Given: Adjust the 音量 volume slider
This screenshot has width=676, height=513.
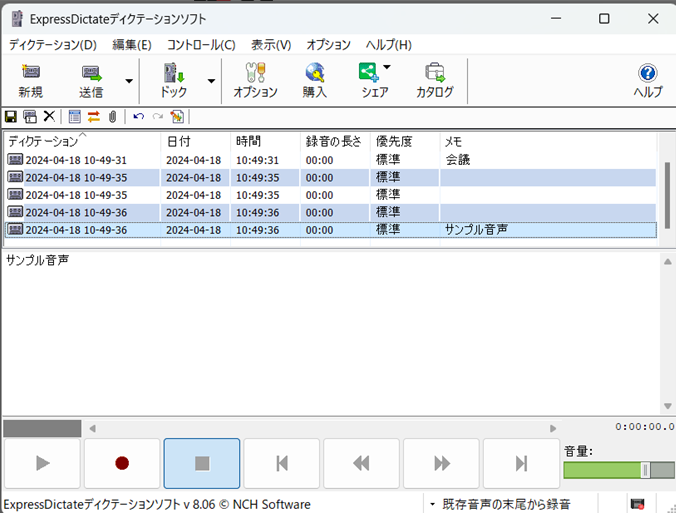Looking at the screenshot, I should coord(645,470).
